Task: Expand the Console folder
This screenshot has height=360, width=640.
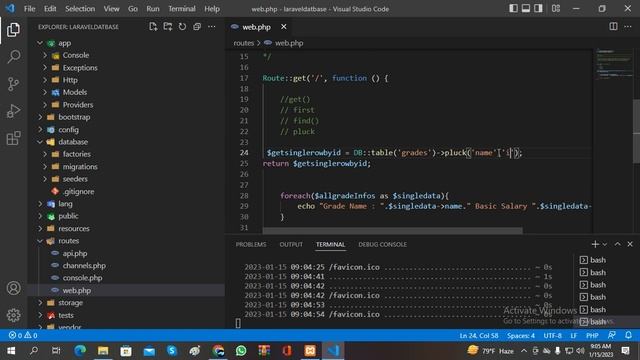Action: coord(45,55)
